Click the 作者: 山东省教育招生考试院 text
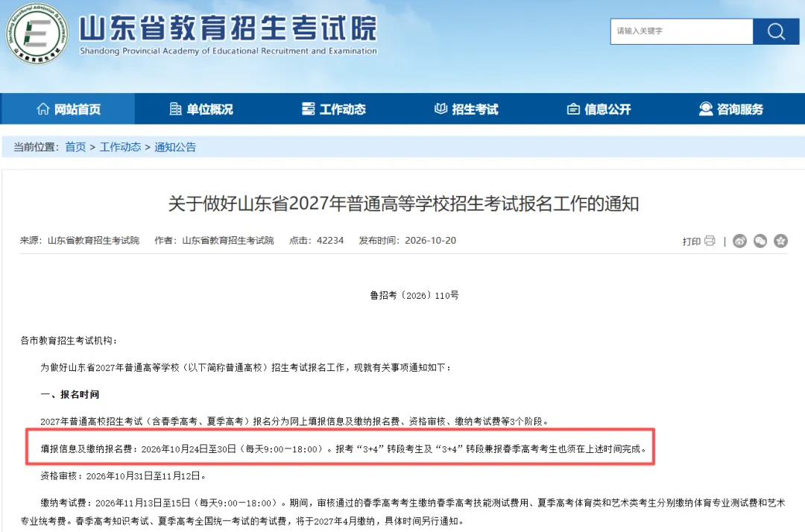This screenshot has height=532, width=805. (214, 240)
